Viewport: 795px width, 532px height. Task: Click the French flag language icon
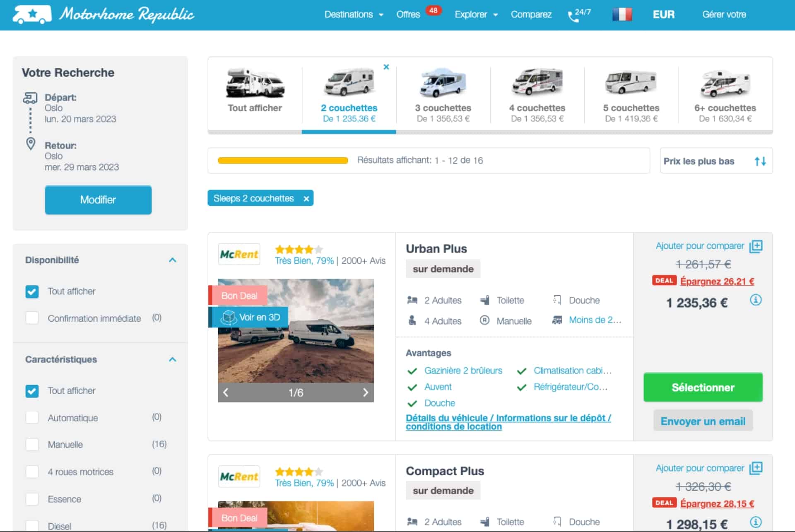[x=622, y=14]
